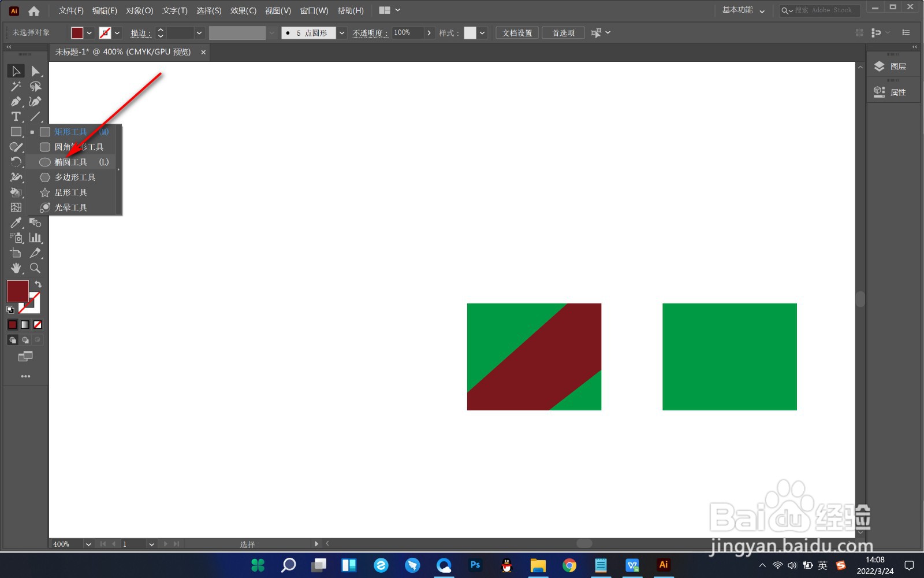The height and width of the screenshot is (578, 924).
Task: Select the Warp tool in toolbar
Action: pos(16,177)
